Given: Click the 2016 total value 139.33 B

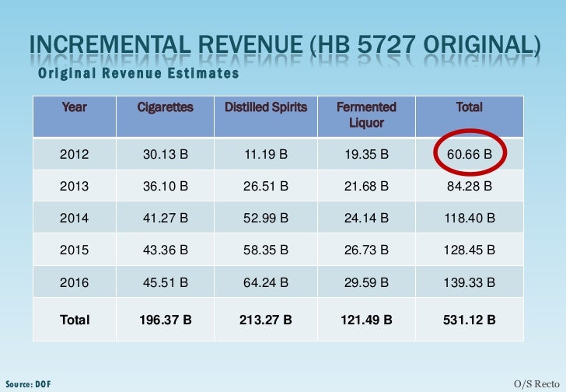Looking at the screenshot, I should (470, 282).
